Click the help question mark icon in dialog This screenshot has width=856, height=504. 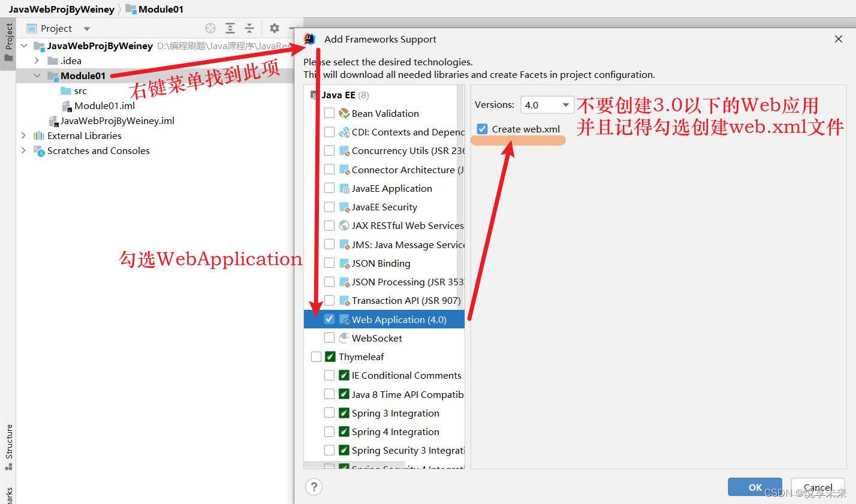[314, 487]
